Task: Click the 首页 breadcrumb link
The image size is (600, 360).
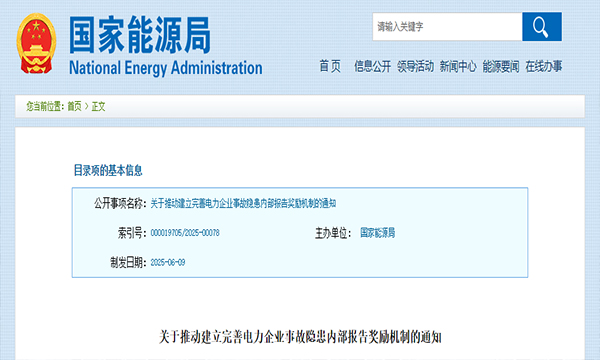Action: point(75,106)
